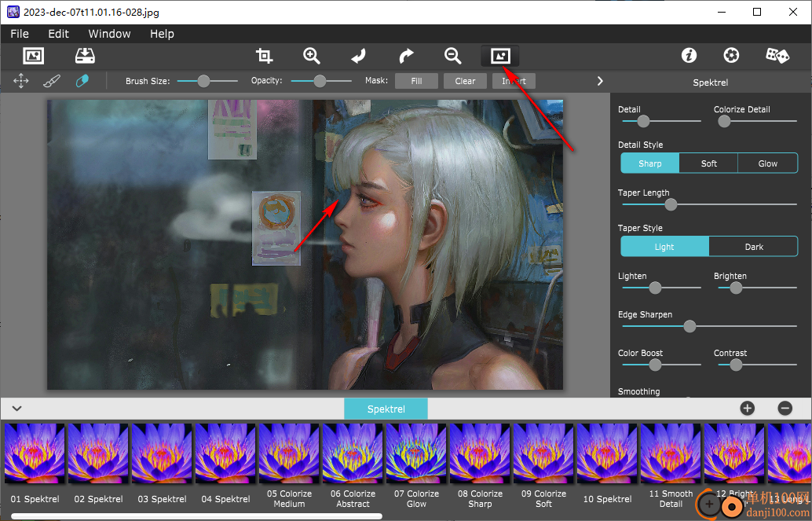Set Taper Style to Dark
This screenshot has width=812, height=521.
(753, 247)
